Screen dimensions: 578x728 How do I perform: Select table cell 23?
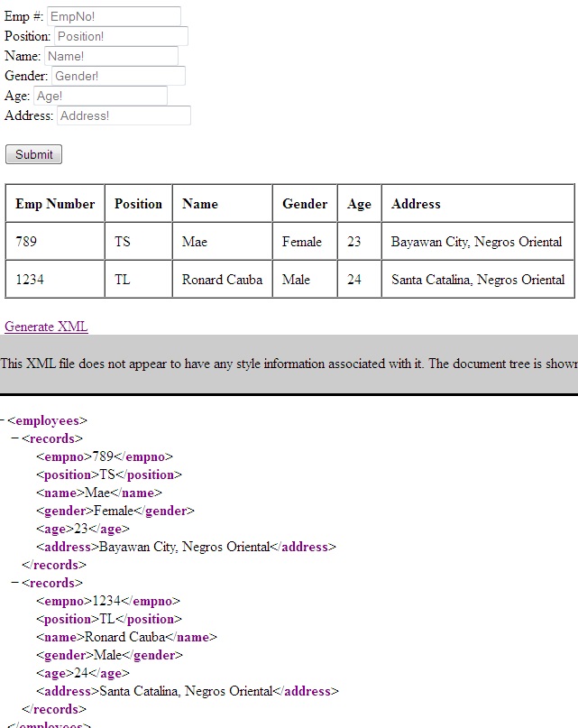360,242
